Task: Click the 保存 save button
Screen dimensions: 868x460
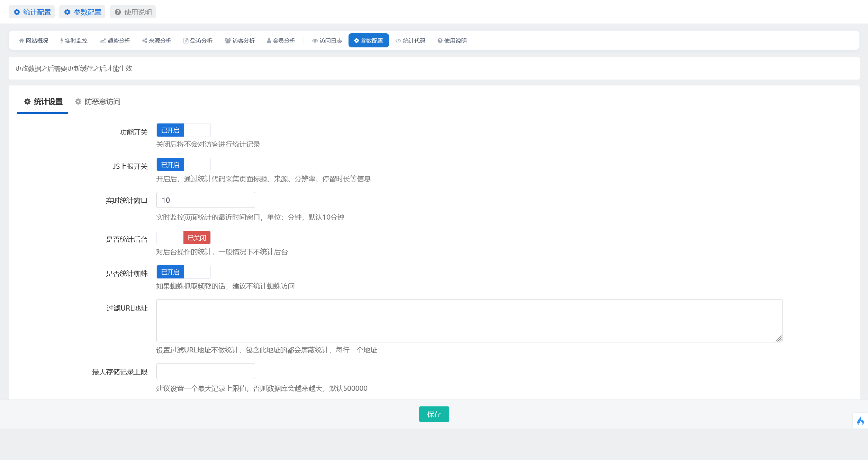Action: tap(434, 414)
